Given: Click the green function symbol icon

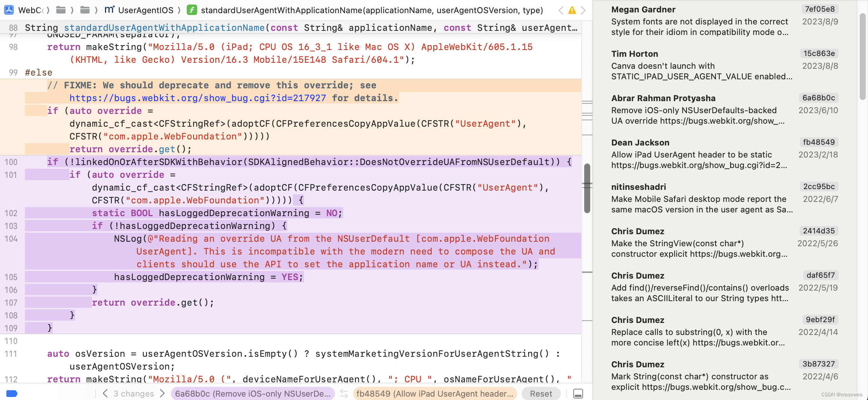Looking at the screenshot, I should tap(192, 10).
